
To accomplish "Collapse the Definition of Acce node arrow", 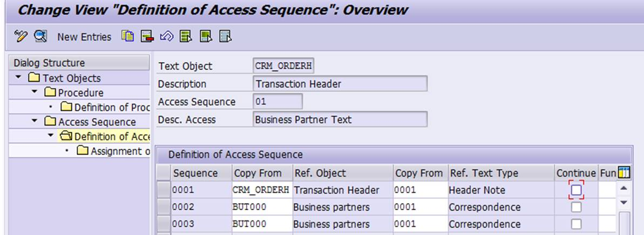I will (51, 136).
